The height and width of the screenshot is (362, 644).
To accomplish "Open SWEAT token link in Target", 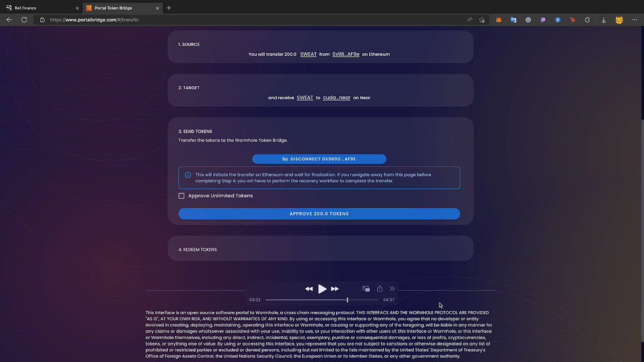I will 305,97.
